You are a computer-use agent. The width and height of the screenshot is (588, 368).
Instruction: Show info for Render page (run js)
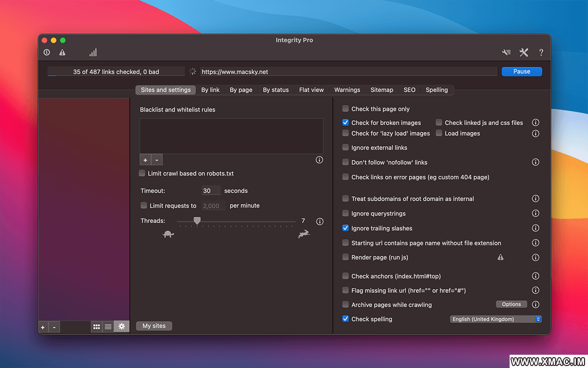536,258
